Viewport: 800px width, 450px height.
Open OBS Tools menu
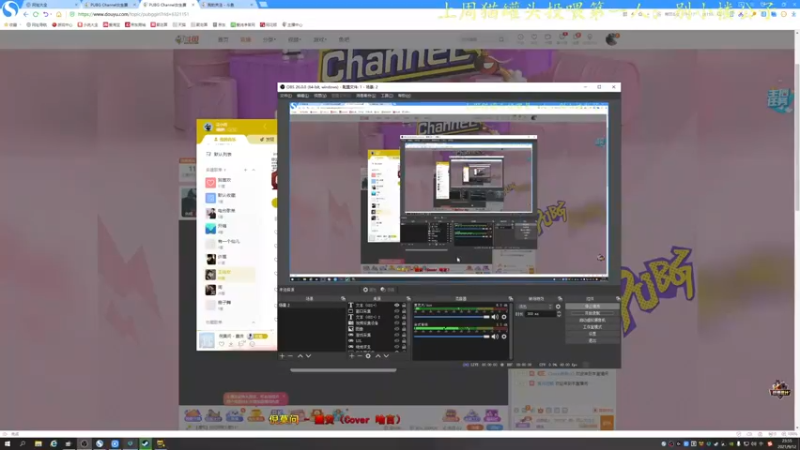(x=387, y=95)
